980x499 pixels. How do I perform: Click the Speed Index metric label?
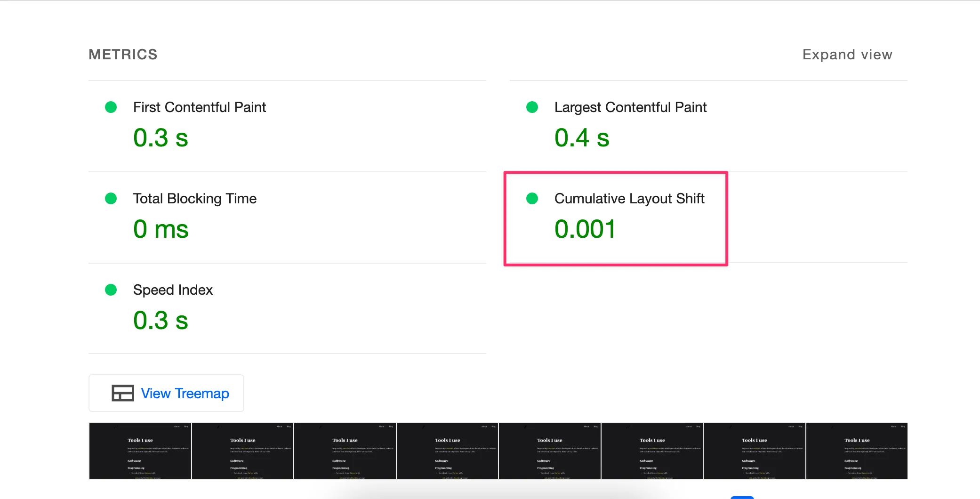tap(173, 290)
